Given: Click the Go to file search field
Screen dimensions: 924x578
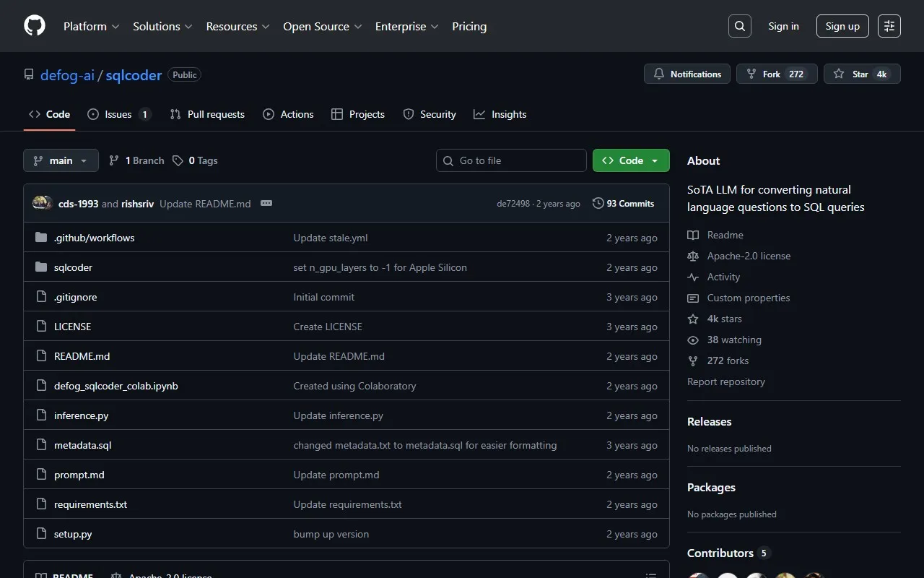Looking at the screenshot, I should point(511,160).
